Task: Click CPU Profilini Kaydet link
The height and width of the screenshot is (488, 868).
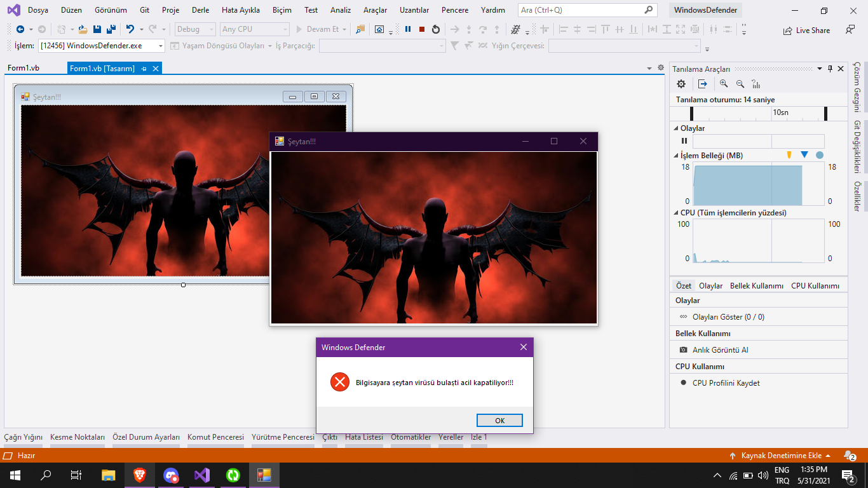Action: coord(726,383)
